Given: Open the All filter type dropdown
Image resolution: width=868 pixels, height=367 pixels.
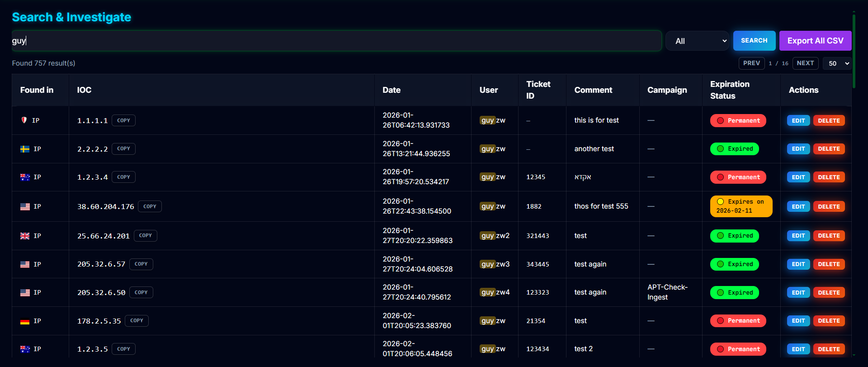Looking at the screenshot, I should click(697, 41).
